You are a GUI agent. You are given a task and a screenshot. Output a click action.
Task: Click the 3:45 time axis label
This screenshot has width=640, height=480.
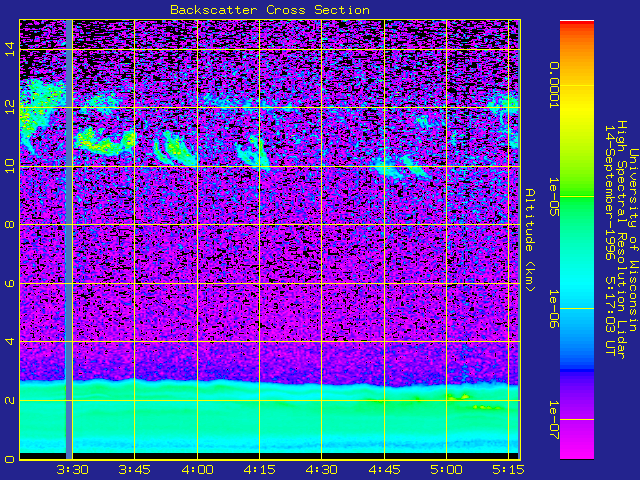coord(134,470)
